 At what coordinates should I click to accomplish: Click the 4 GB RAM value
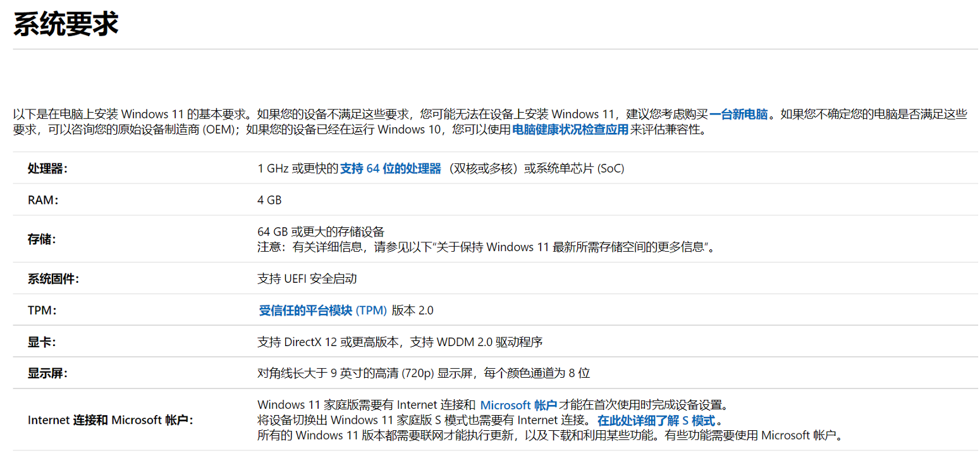[269, 201]
